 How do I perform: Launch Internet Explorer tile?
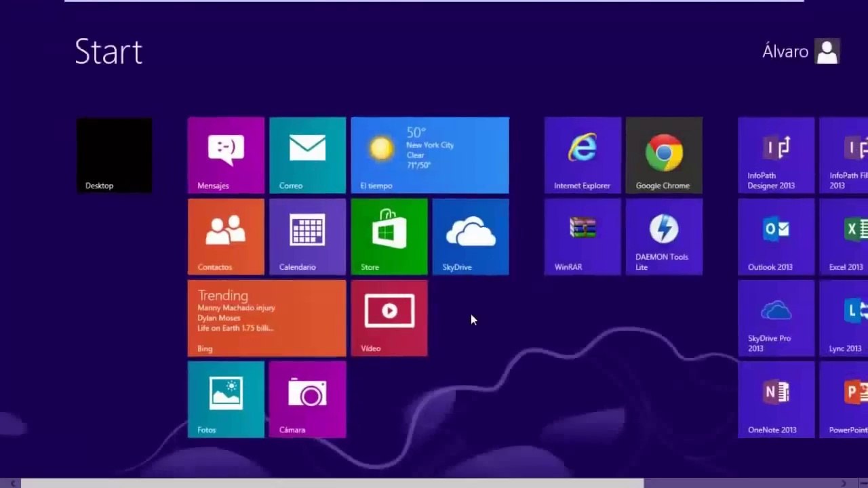[583, 155]
